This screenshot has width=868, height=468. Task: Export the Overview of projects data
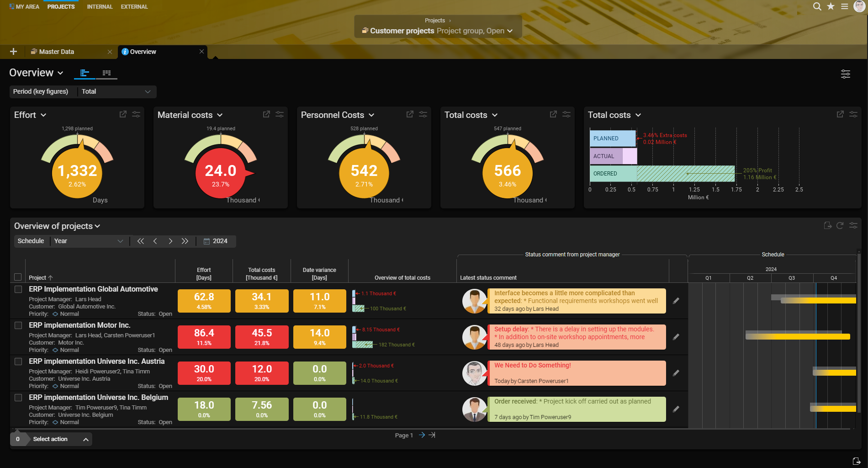(x=827, y=225)
